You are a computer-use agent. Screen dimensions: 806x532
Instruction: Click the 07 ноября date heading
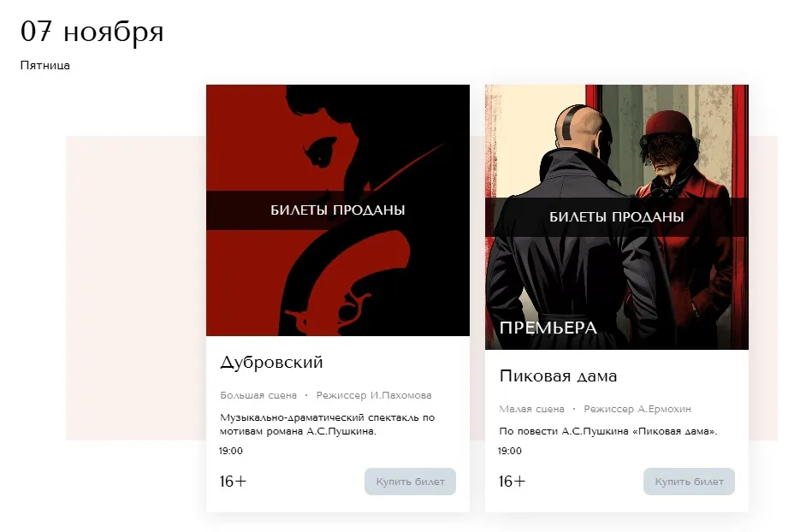coord(92,32)
